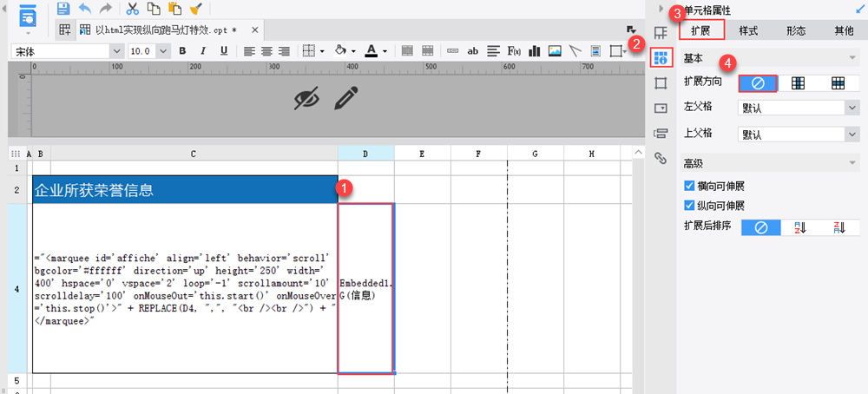
Task: Insert a formula with F(x) icon
Action: [x=514, y=51]
